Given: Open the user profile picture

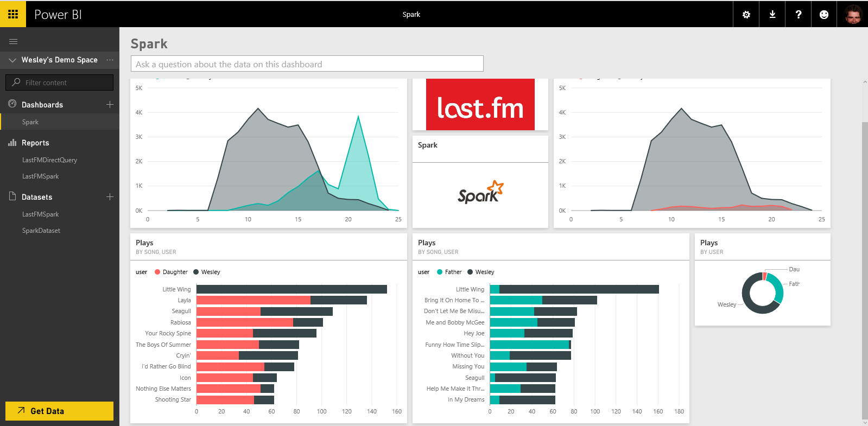Looking at the screenshot, I should point(853,15).
